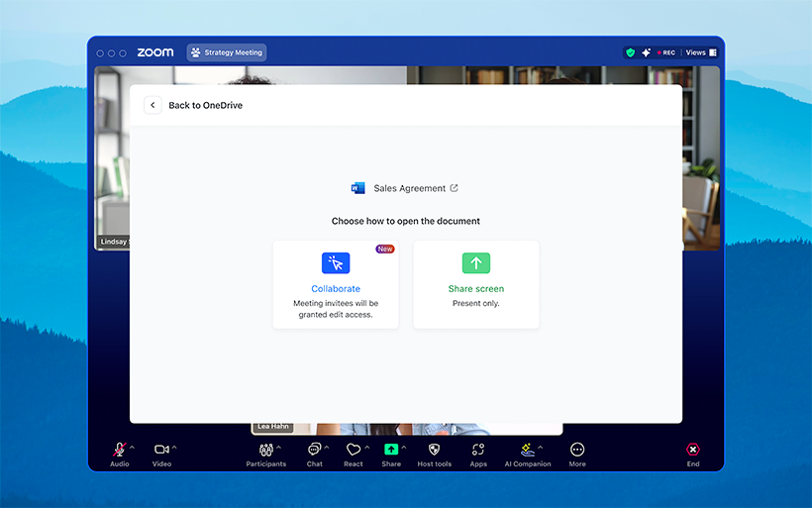The image size is (812, 508).
Task: Open the Participants panel
Action: point(265,450)
